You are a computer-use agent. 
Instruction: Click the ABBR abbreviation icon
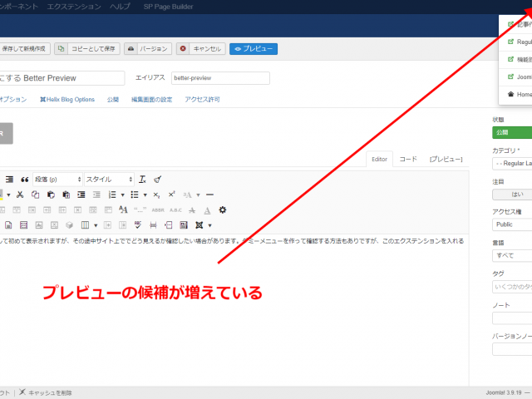click(x=158, y=210)
